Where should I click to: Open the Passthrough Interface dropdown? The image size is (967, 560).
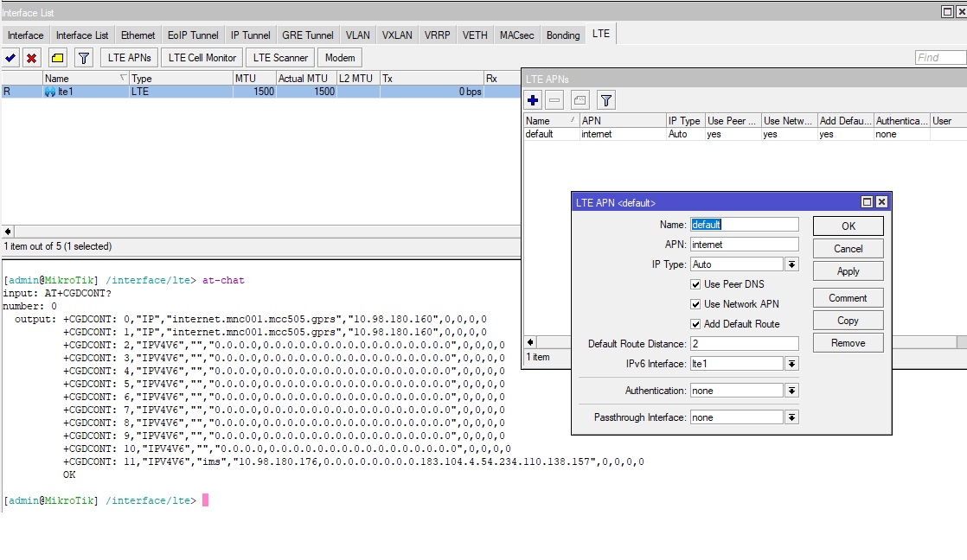pos(792,417)
